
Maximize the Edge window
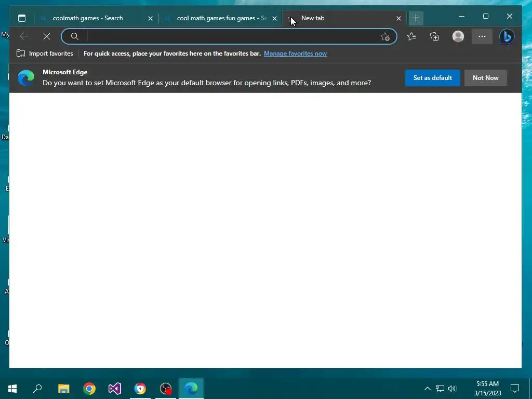[x=486, y=16]
